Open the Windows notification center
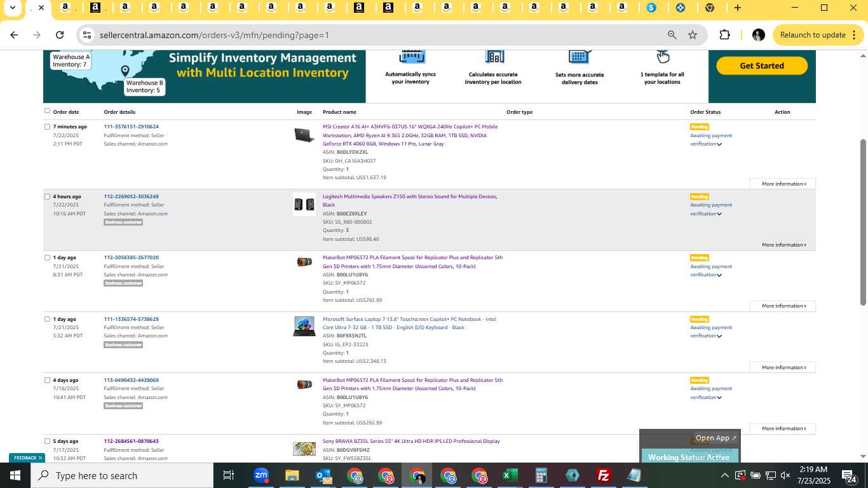 tap(849, 476)
